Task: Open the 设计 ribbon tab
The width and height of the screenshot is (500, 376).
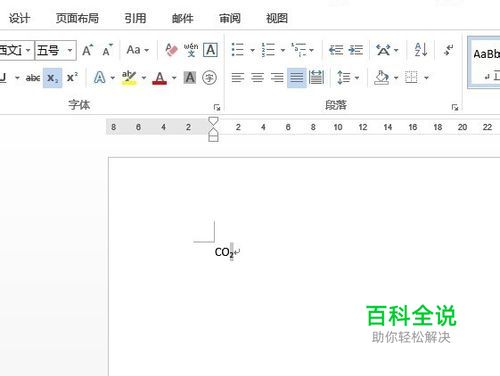Action: (19, 18)
